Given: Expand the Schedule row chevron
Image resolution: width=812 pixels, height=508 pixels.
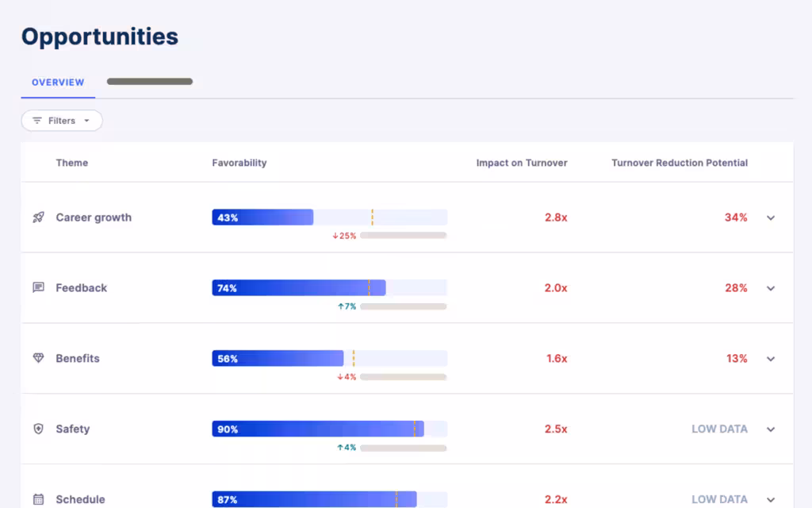Looking at the screenshot, I should pyautogui.click(x=771, y=500).
